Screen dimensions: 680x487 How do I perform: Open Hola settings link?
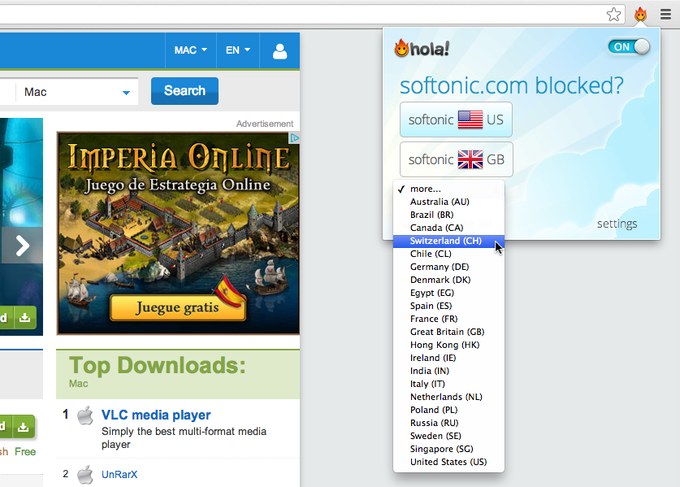pyautogui.click(x=617, y=224)
